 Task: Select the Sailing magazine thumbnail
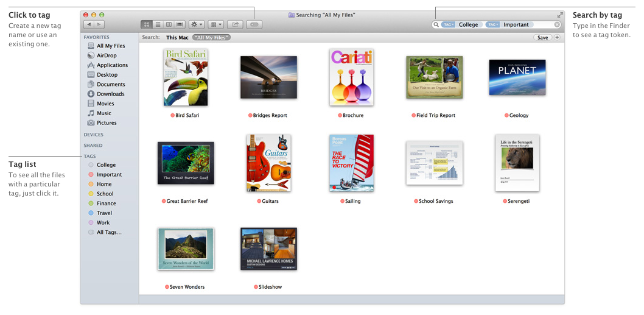(351, 163)
